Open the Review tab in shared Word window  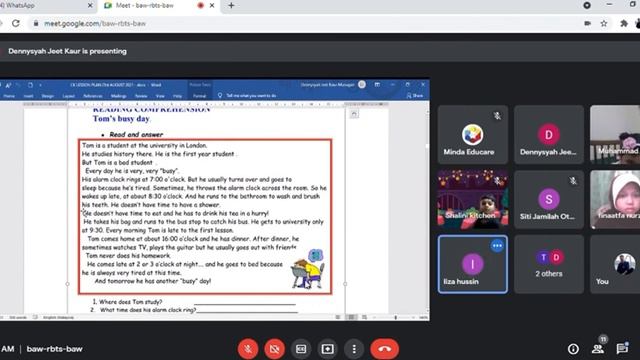141,96
